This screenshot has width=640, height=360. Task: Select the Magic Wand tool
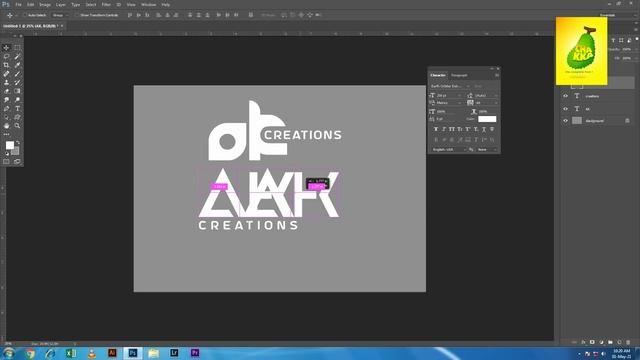pos(17,56)
